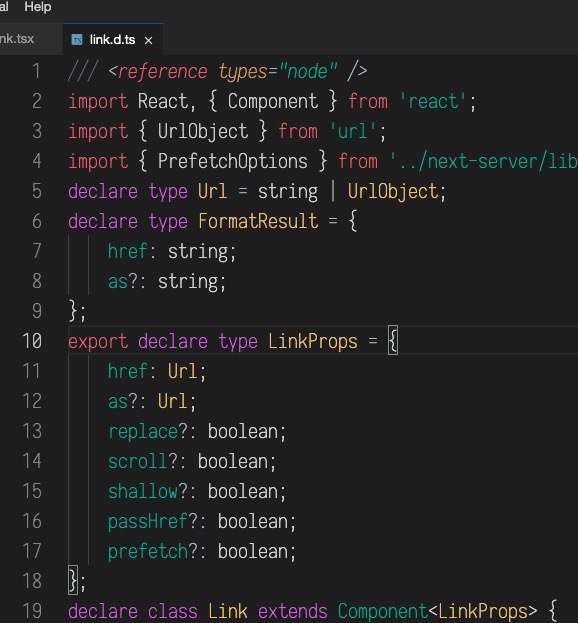The width and height of the screenshot is (578, 623).
Task: Click the highlighted closing brace on line 18
Action: click(73, 580)
